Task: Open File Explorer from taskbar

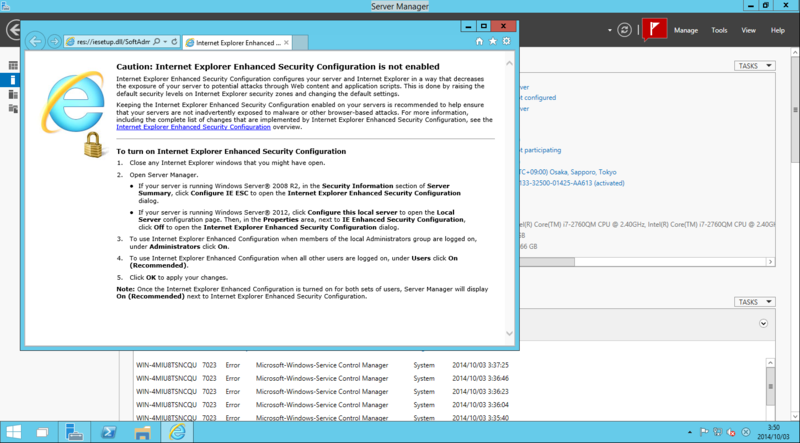Action: tap(142, 433)
